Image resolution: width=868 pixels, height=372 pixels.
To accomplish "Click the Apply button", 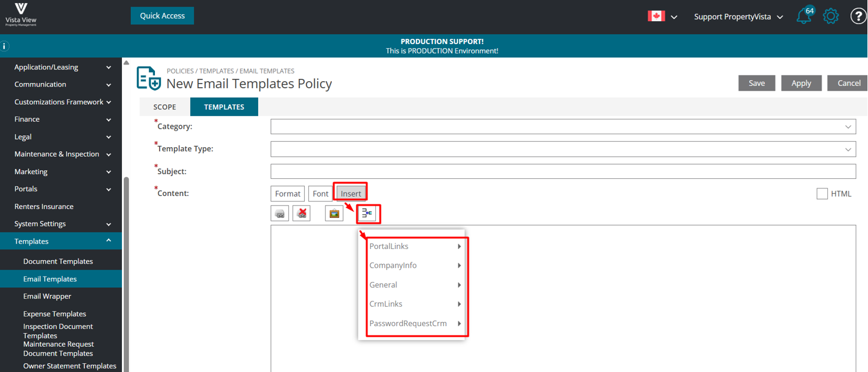I will (x=801, y=83).
